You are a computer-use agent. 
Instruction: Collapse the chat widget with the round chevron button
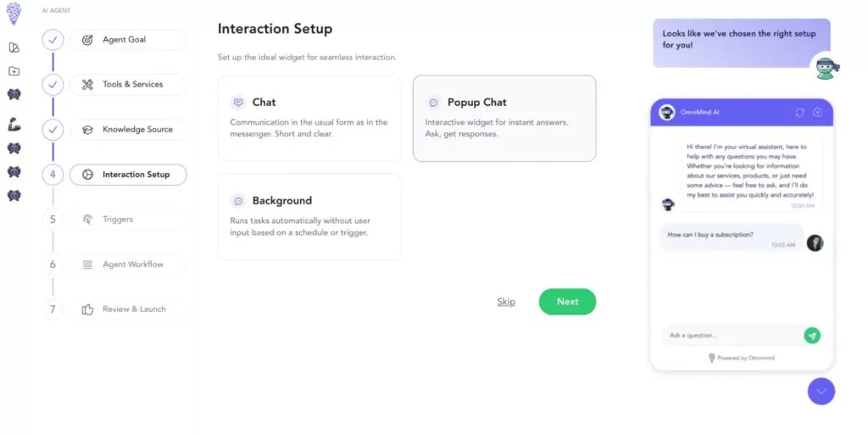pos(821,391)
